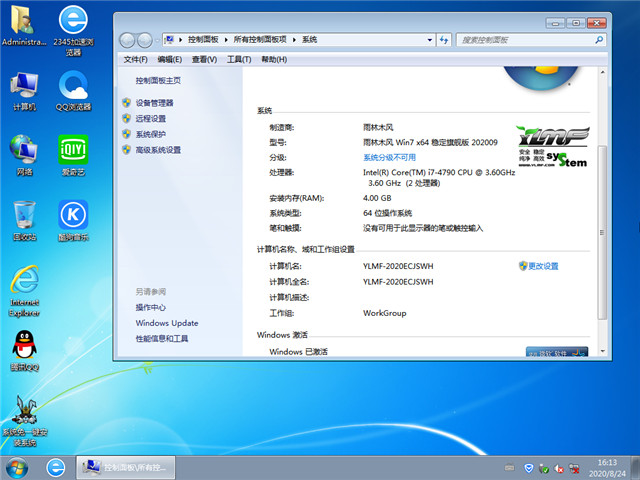
Task: Click the search magnifier icon
Action: point(598,40)
